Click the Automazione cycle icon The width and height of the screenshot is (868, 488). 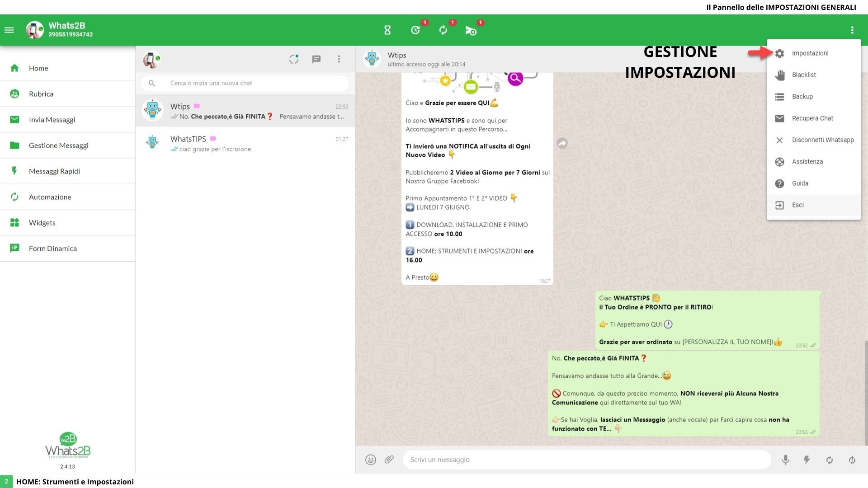(14, 197)
